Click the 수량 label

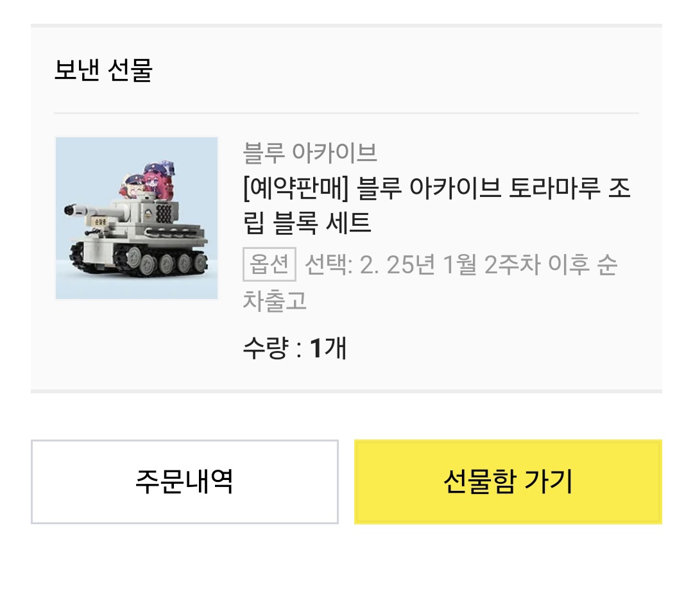[264, 348]
